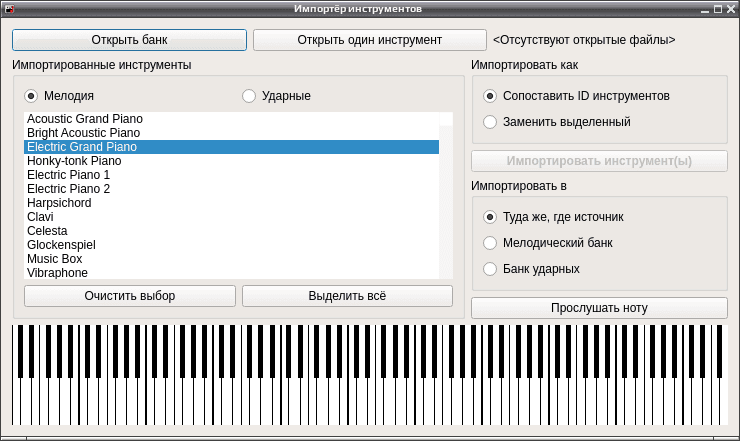Select Clavi in instrument list
The image size is (740, 441).
pyautogui.click(x=231, y=217)
